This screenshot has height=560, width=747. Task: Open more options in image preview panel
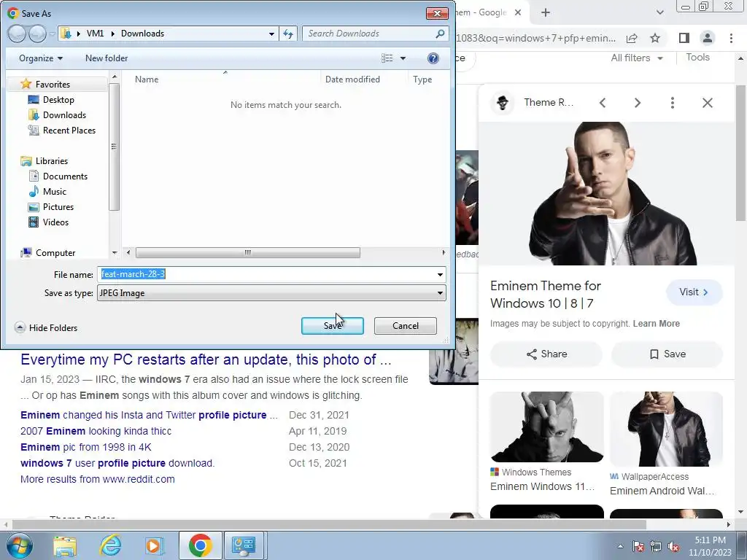672,102
